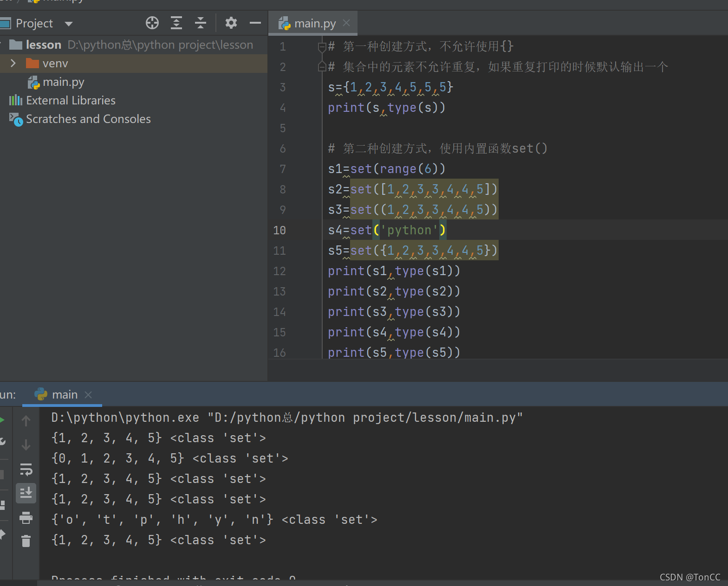Open main.py in project tree
This screenshot has height=586, width=728.
[56, 82]
